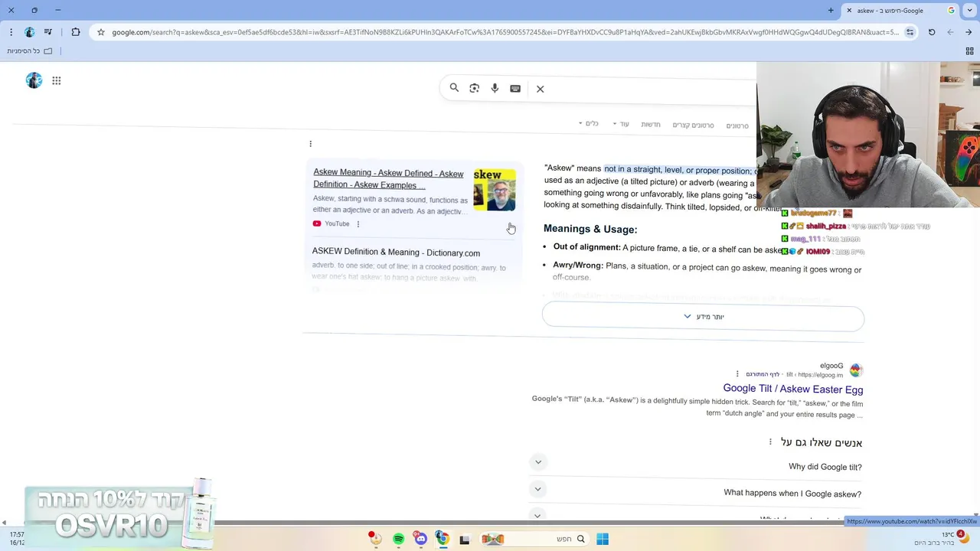The image size is (980, 551).
Task: Open the media control toolbar icon
Action: coord(48,32)
